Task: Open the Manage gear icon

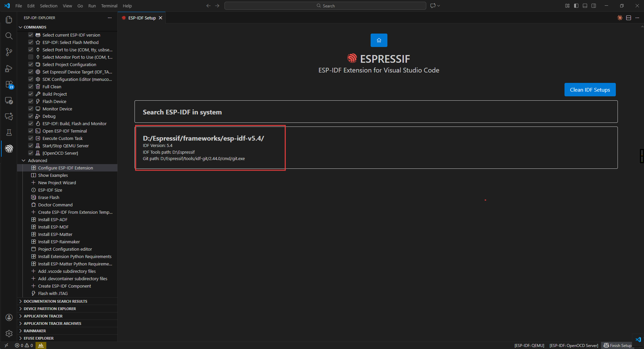Action: [9, 334]
